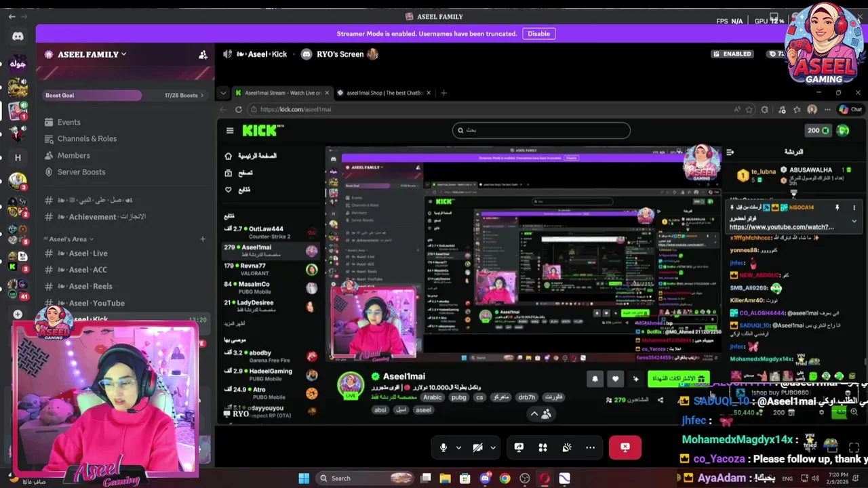Create a channel in Aseel's Area
This screenshot has width=868, height=488.
pyautogui.click(x=202, y=239)
